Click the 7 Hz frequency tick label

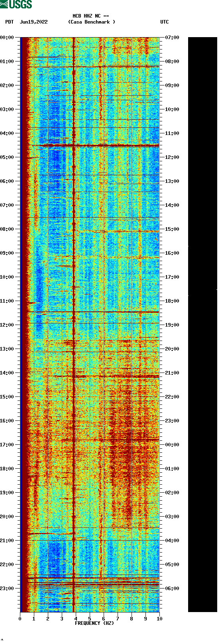118,619
